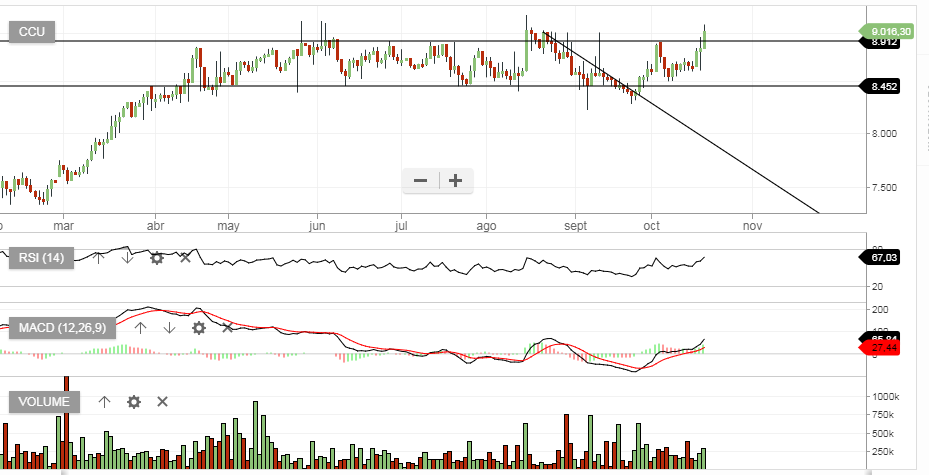This screenshot has width=929, height=475.
Task: Zoom out the chart with minus button
Action: click(x=421, y=181)
